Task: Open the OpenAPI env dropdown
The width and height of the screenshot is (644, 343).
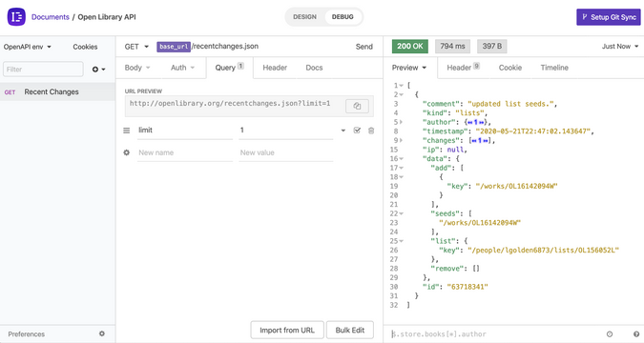Action: [28, 47]
